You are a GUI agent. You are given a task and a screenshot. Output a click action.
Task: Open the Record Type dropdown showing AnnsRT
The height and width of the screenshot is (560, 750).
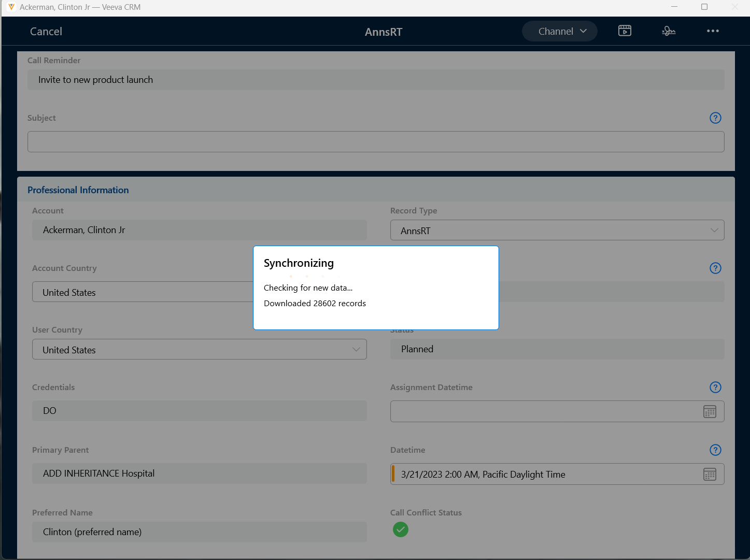point(557,231)
